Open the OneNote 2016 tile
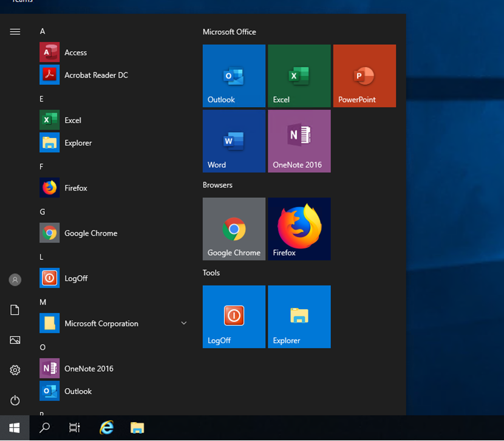This screenshot has width=504, height=441. pos(299,141)
